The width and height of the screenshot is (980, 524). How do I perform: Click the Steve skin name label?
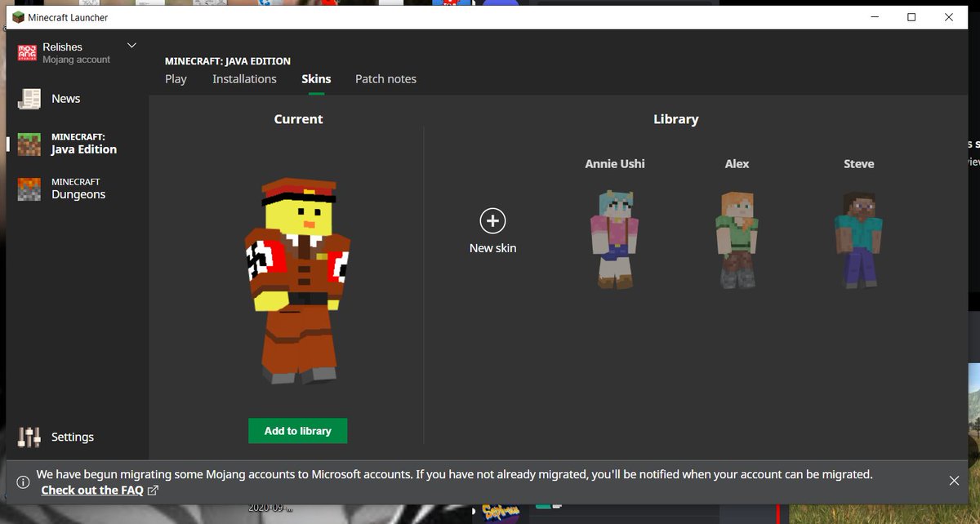[858, 164]
